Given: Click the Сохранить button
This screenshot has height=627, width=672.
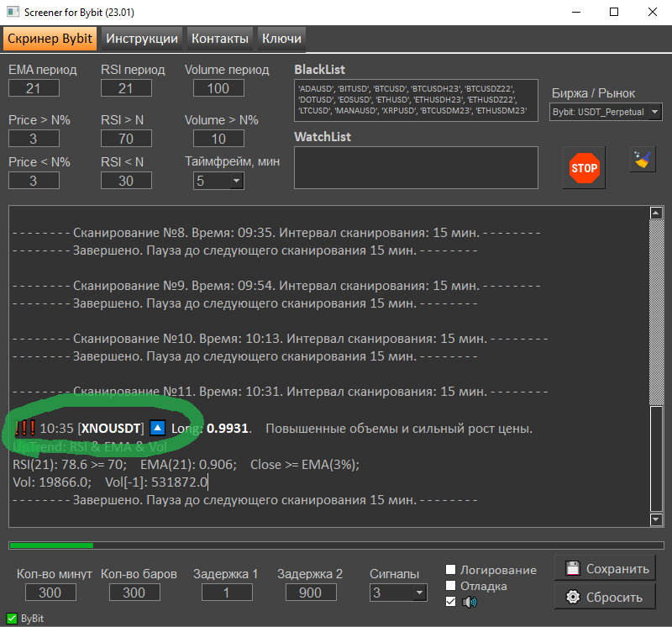Looking at the screenshot, I should coord(605,568).
